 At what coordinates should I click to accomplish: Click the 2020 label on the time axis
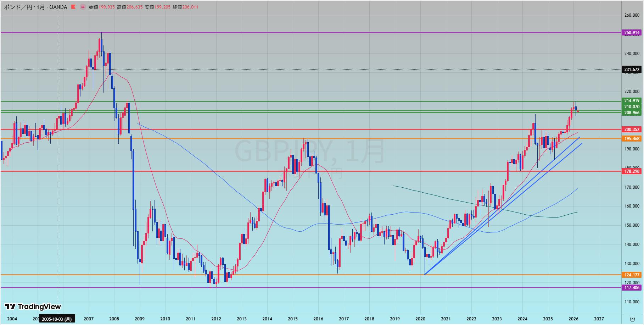click(x=420, y=319)
